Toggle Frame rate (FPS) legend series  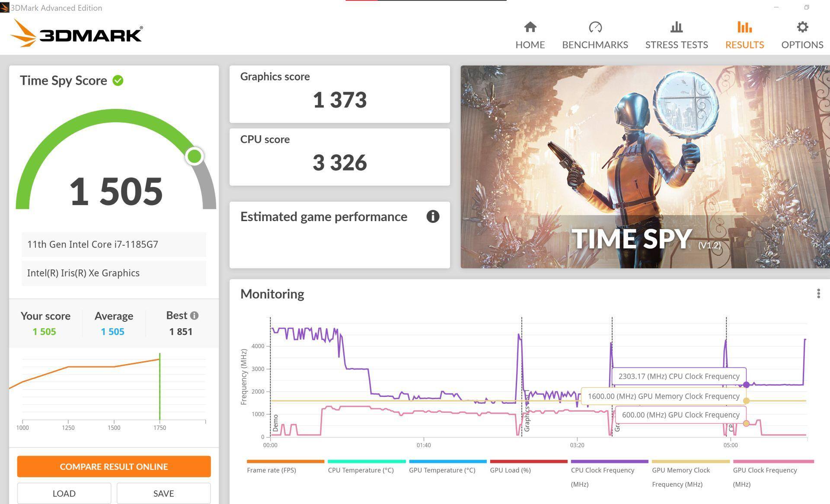click(x=271, y=470)
